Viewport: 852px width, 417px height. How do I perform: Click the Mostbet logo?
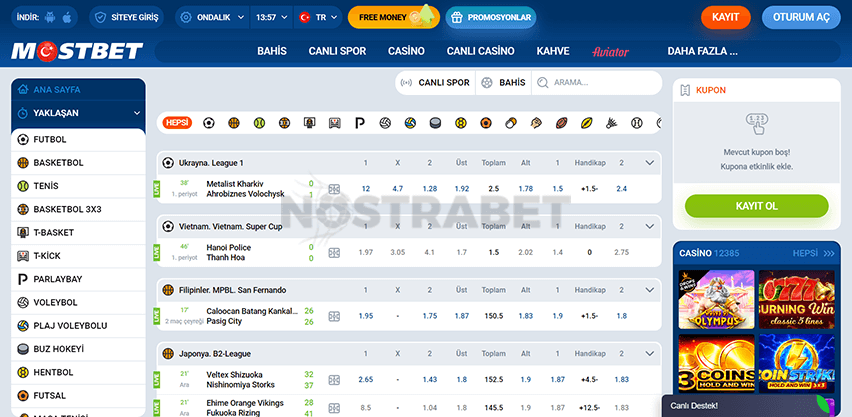[77, 51]
